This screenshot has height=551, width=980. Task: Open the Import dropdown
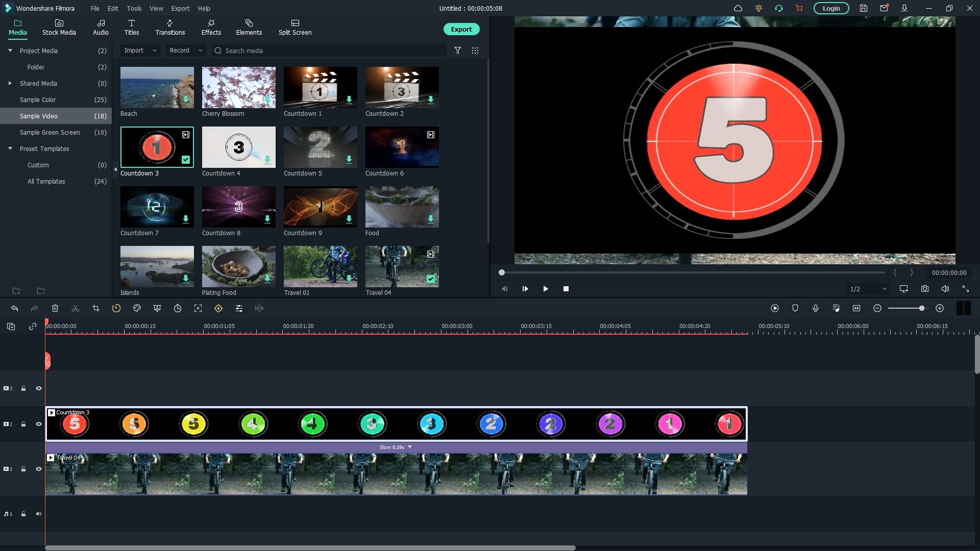click(x=140, y=51)
